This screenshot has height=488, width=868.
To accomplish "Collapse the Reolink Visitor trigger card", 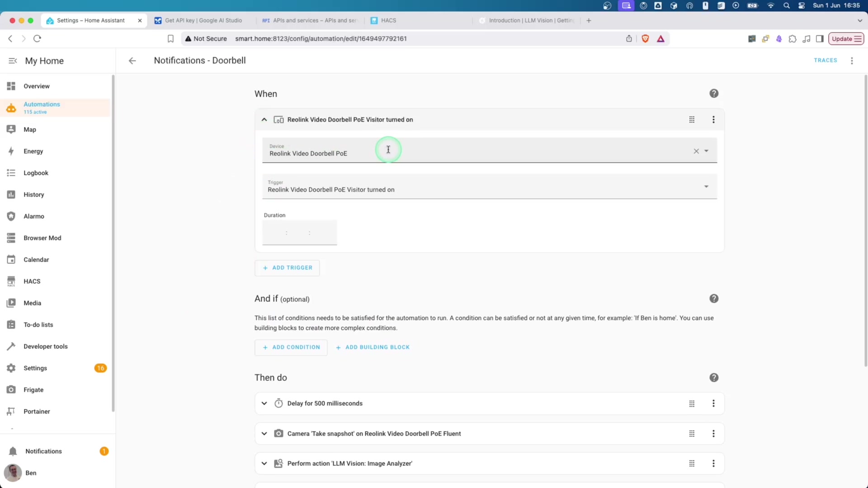I will pyautogui.click(x=264, y=120).
